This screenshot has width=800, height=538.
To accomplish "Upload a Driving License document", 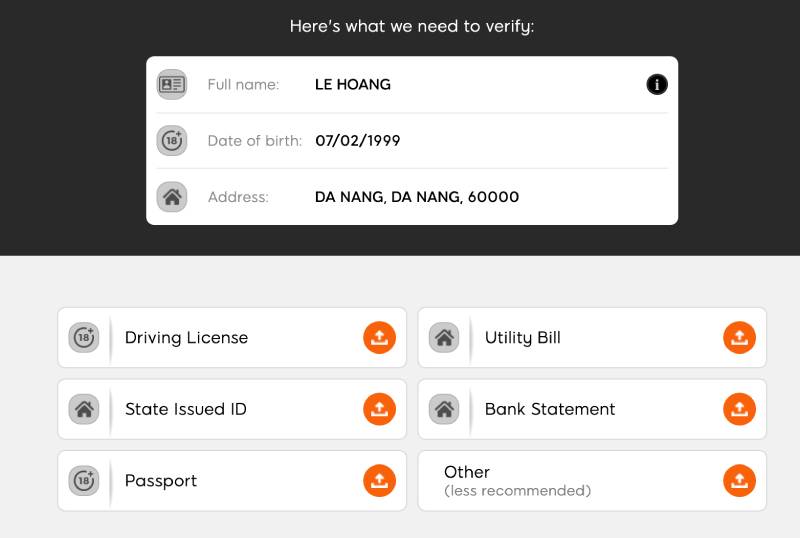I will coord(379,338).
